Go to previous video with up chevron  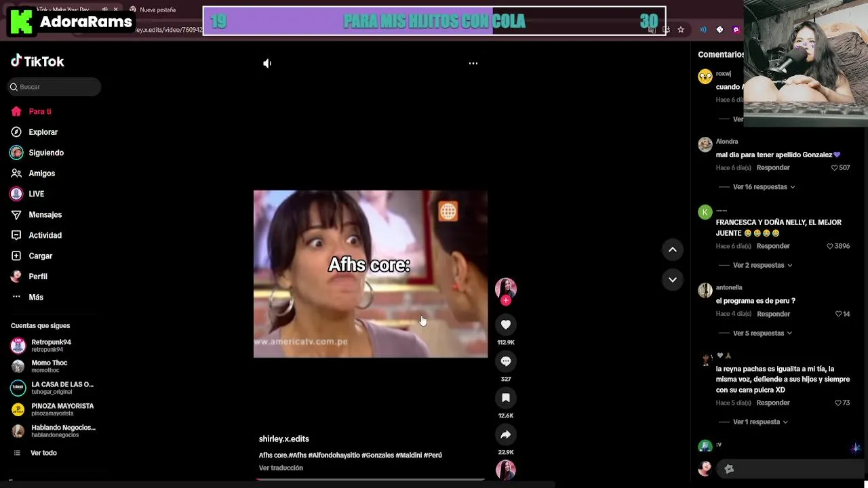pos(673,249)
